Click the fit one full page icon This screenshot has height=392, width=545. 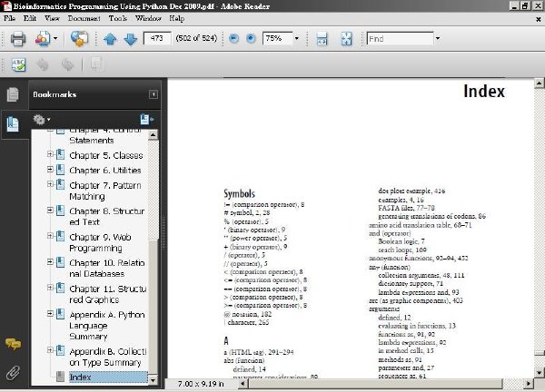[x=347, y=38]
